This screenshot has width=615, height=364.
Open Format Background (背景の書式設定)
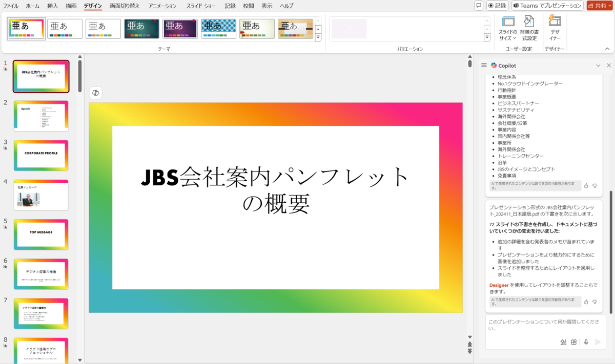[529, 29]
